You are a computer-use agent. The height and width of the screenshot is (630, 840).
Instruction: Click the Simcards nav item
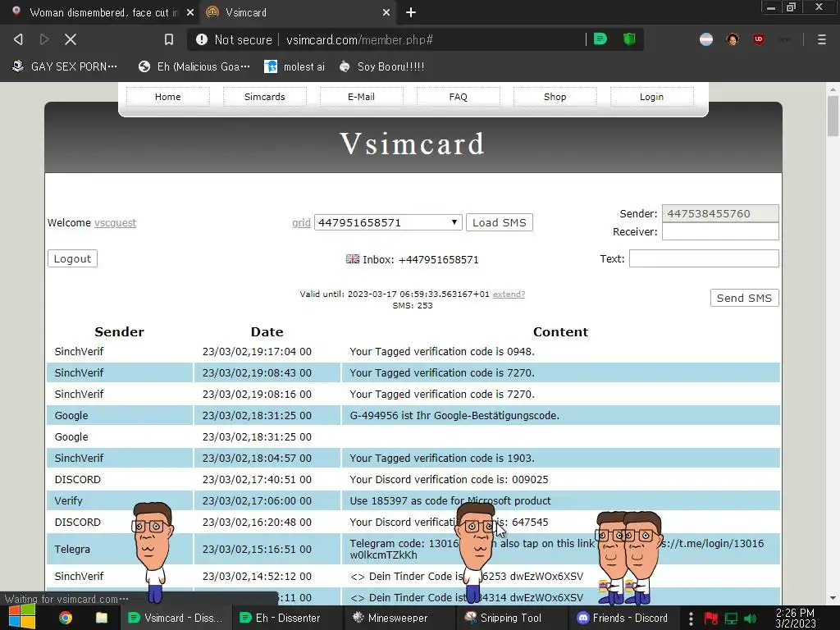click(265, 97)
